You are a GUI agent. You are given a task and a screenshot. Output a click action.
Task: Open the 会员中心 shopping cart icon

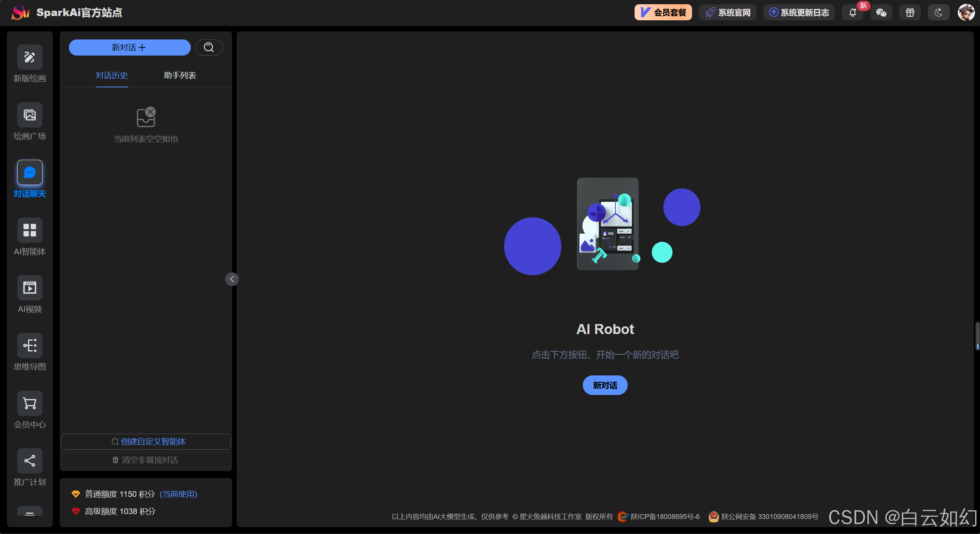[x=30, y=403]
